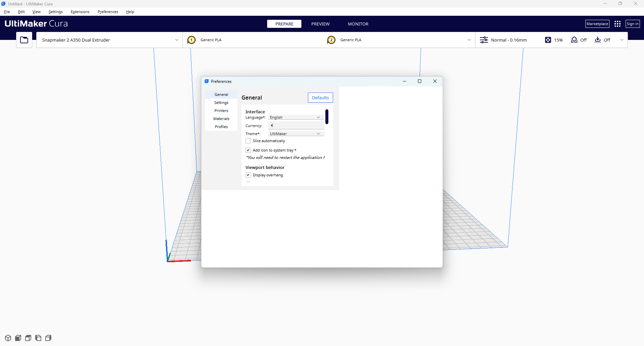Select the right view cube icon
This screenshot has width=644, height=346.
[48, 338]
